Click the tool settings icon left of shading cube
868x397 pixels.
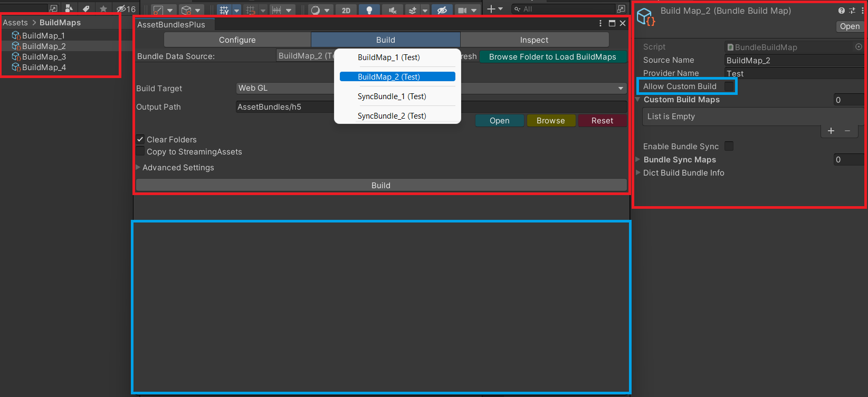158,10
